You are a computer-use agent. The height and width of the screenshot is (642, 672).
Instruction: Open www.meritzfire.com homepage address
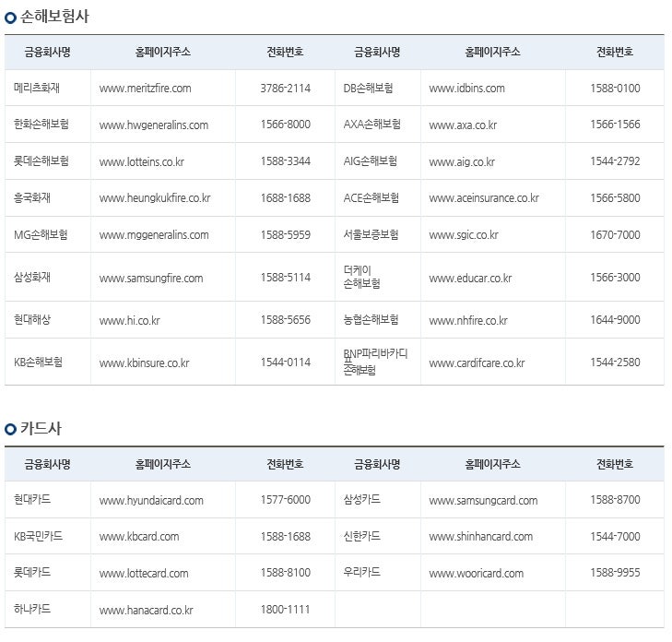(146, 89)
